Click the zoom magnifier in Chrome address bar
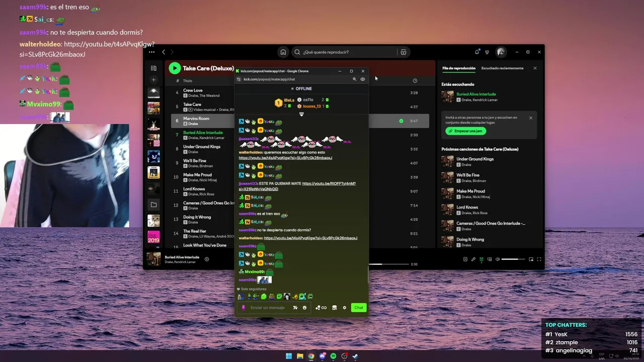This screenshot has height=362, width=644. (354, 79)
